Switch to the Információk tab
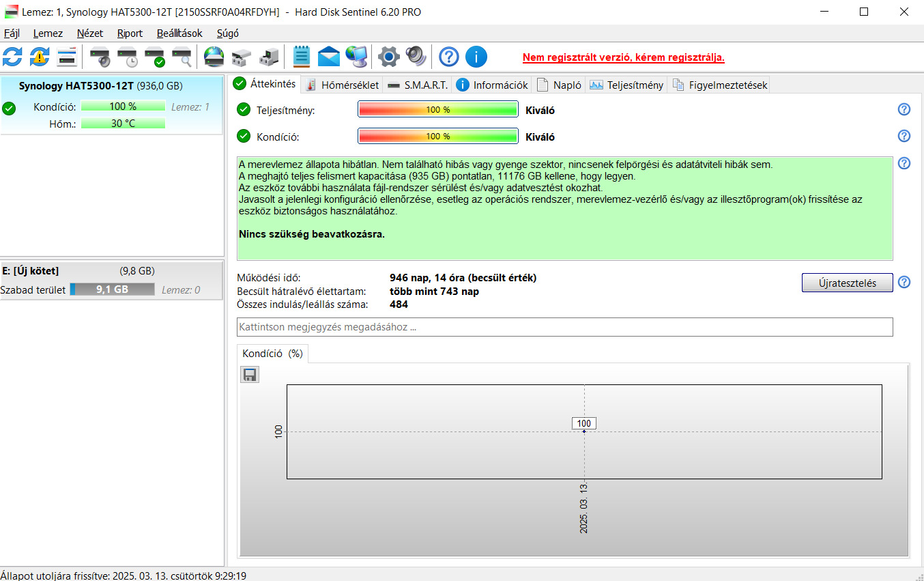Viewport: 924px width, 581px height. pos(492,85)
